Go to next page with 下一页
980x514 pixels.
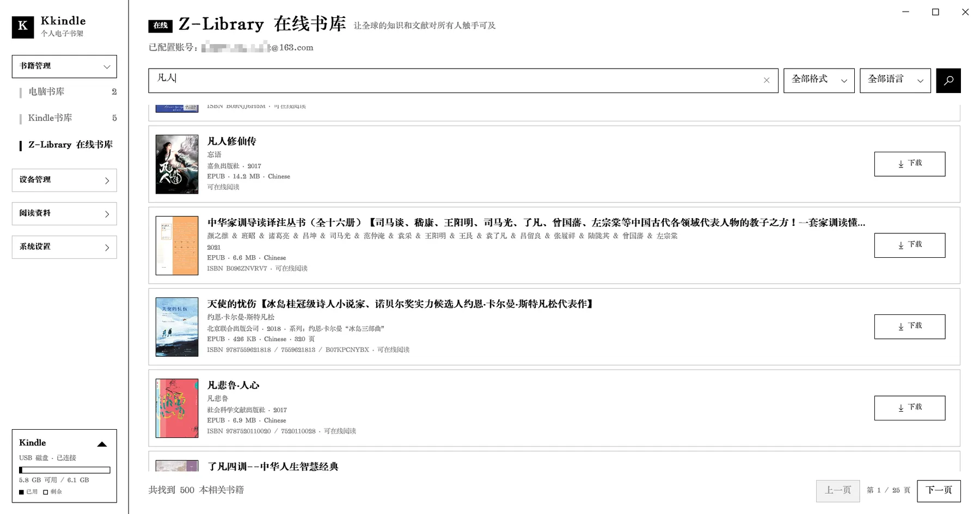(939, 491)
